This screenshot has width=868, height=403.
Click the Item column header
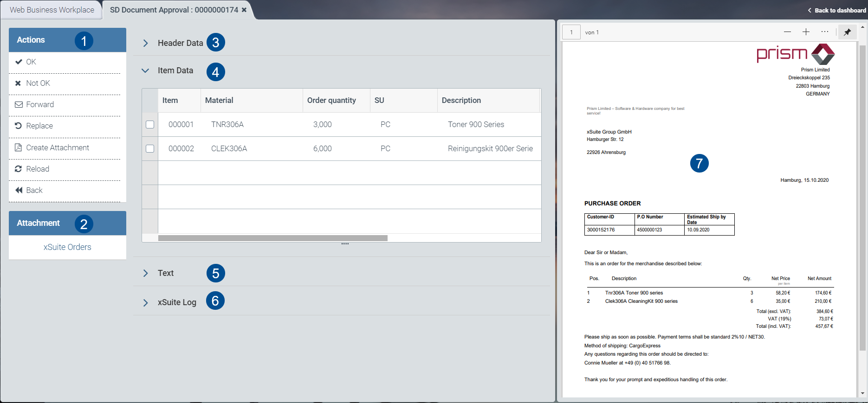pos(179,100)
